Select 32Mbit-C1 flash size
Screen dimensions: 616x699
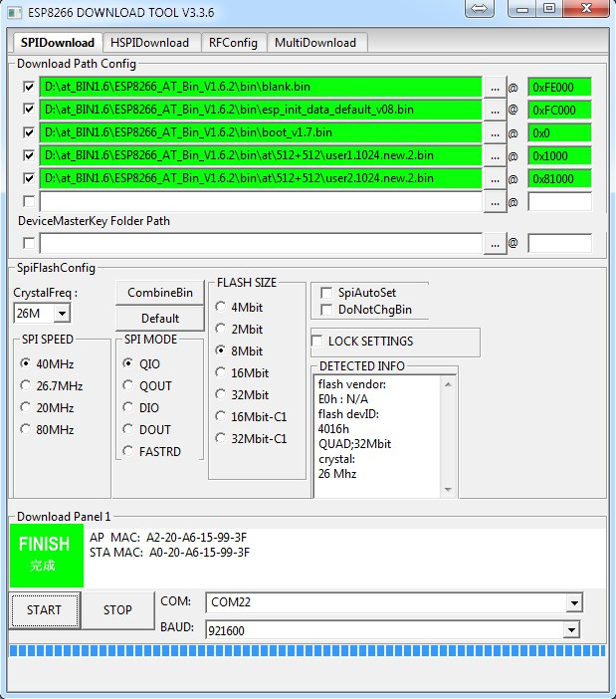[x=221, y=438]
